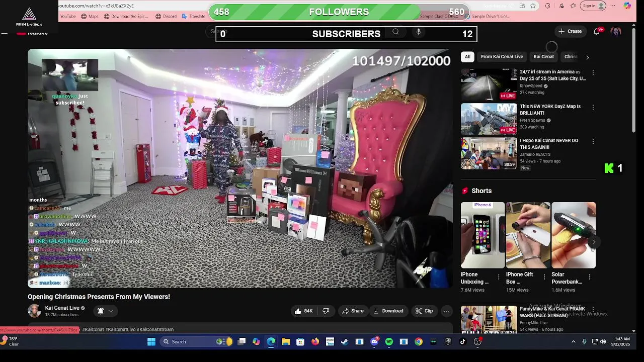This screenshot has height=362, width=644.
Task: Open Maps bookmark in favorites bar
Action: pos(90,16)
